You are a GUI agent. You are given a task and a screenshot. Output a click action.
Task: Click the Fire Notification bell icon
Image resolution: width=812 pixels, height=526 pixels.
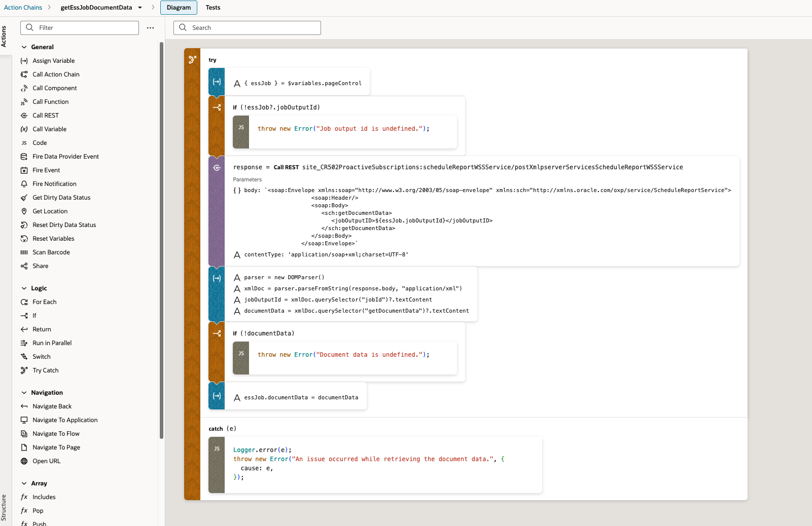24,184
